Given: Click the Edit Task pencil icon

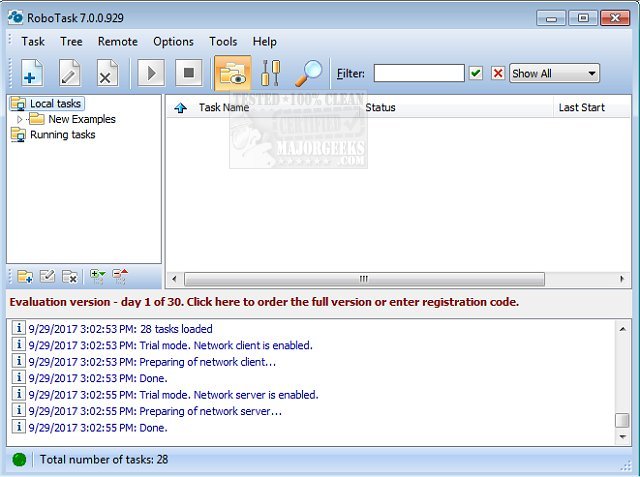Looking at the screenshot, I should [x=70, y=73].
